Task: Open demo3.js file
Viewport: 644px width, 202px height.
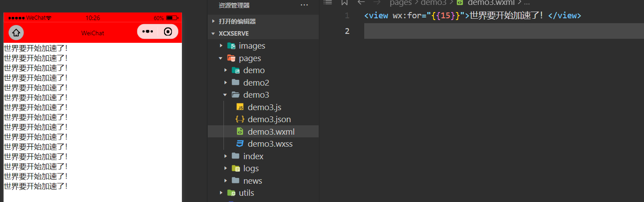Action: click(264, 107)
